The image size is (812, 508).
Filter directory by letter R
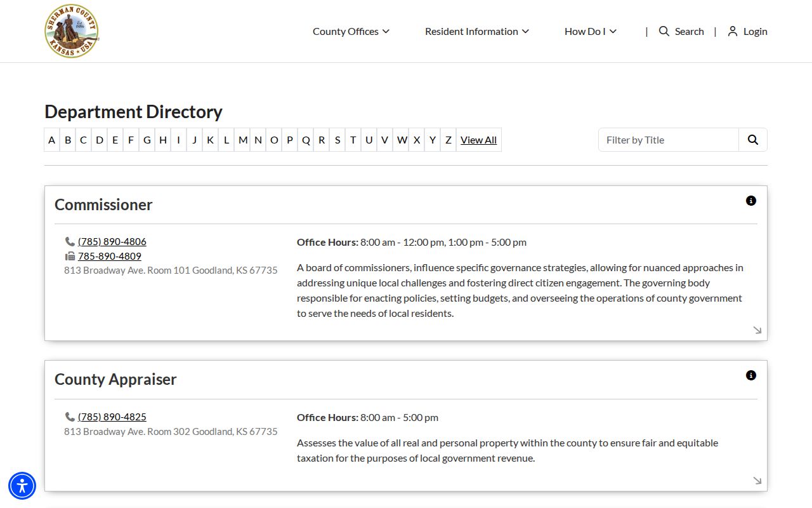coord(322,140)
